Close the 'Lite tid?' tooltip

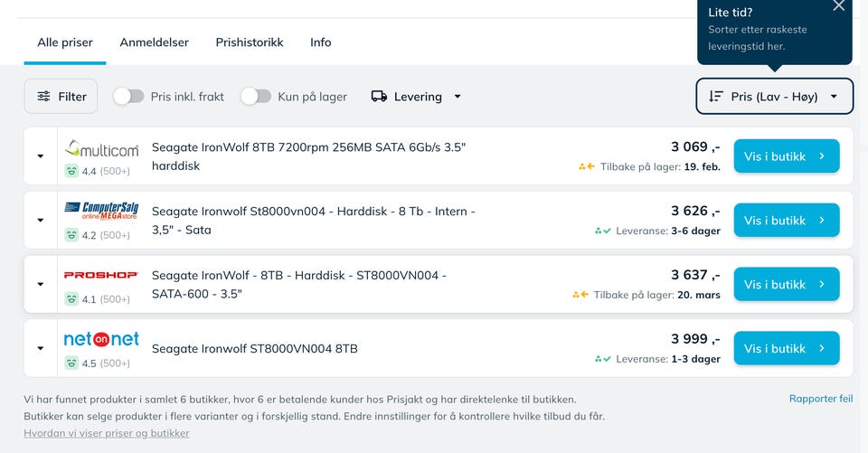pos(838,6)
